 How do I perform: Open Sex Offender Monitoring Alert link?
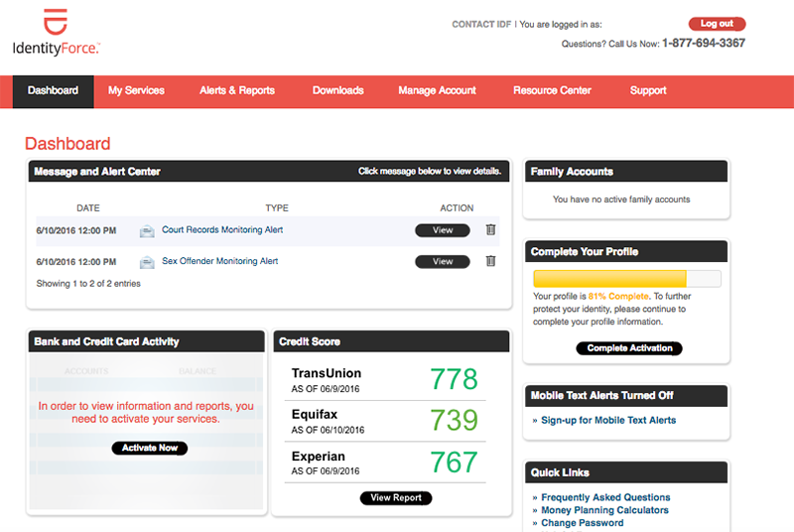[219, 261]
